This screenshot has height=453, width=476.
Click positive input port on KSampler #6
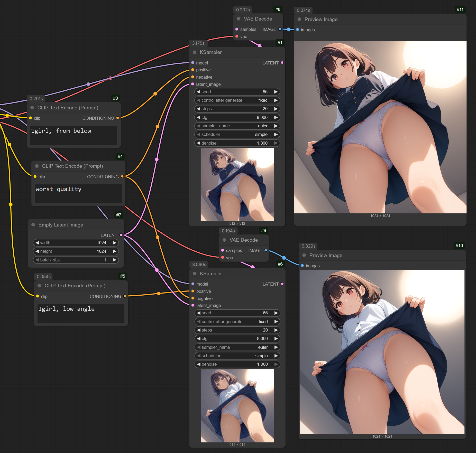pyautogui.click(x=193, y=291)
